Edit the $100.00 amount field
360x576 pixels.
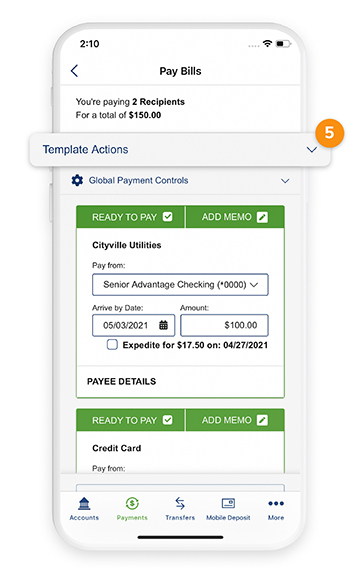tap(224, 325)
